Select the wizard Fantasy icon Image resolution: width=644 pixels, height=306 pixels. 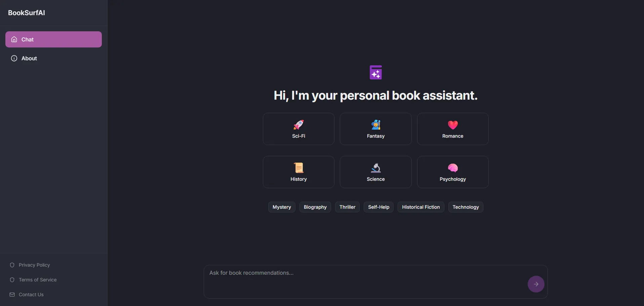[x=375, y=125]
